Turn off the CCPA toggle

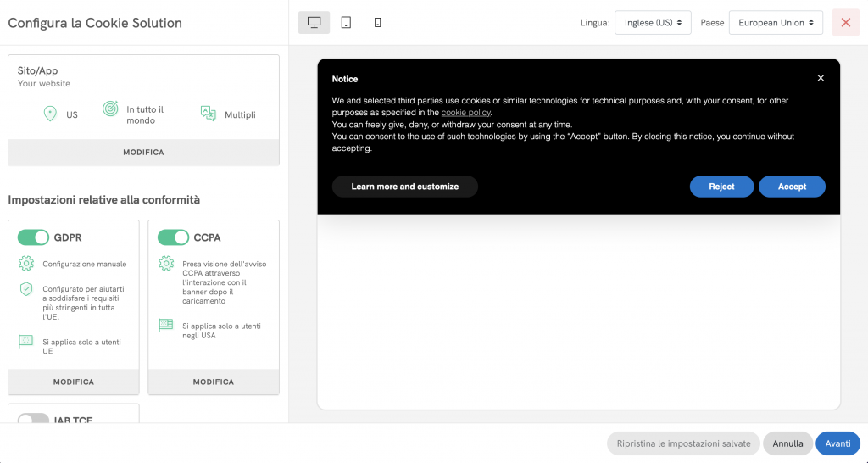pos(173,237)
